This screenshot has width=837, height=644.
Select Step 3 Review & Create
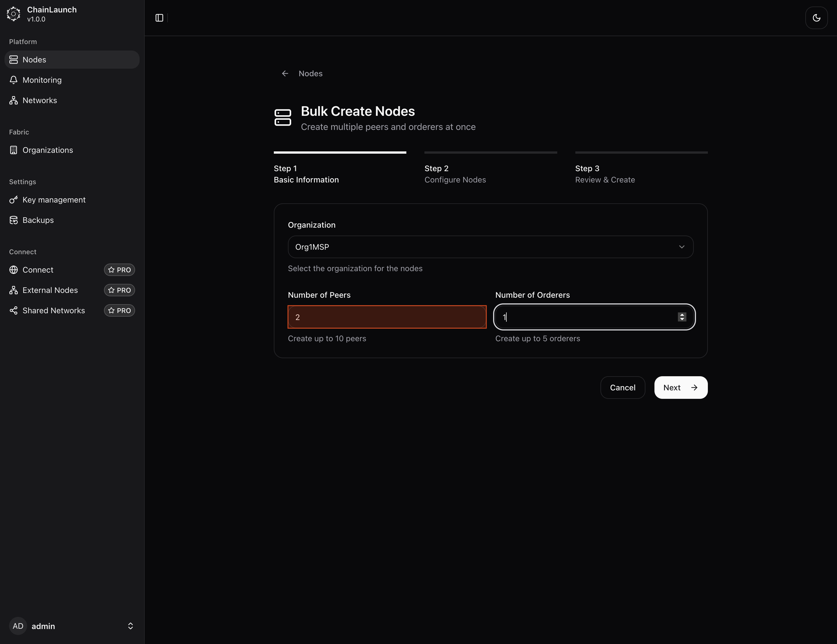pyautogui.click(x=605, y=174)
